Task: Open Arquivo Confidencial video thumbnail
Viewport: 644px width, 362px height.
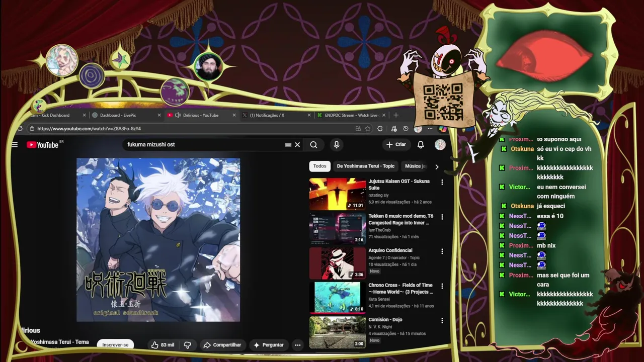Action: click(x=338, y=263)
